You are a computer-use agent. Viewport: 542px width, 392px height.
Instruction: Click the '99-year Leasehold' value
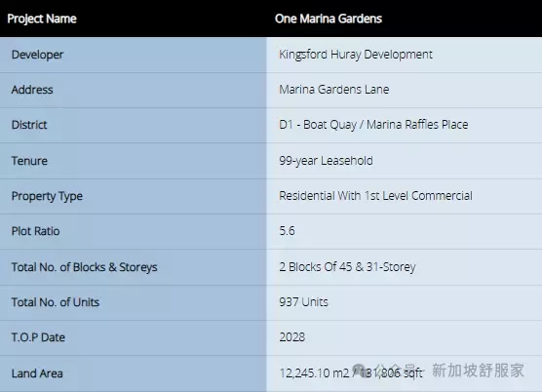pyautogui.click(x=326, y=161)
